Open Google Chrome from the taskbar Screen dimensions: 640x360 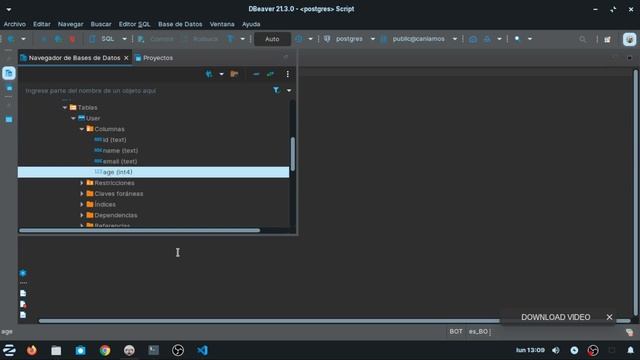coord(105,350)
